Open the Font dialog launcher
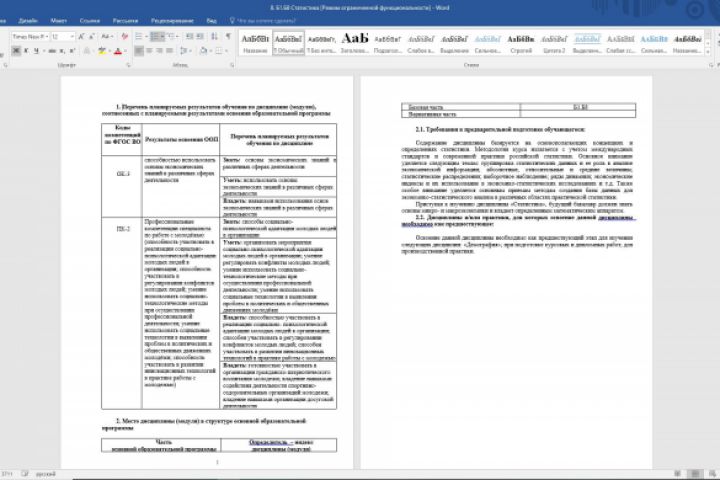The image size is (720, 480). click(128, 65)
